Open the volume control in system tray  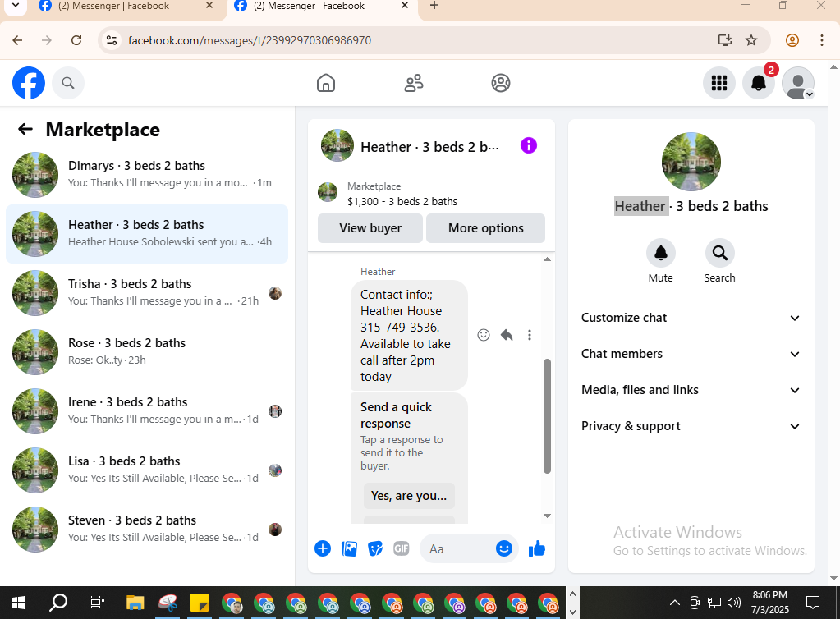(734, 603)
